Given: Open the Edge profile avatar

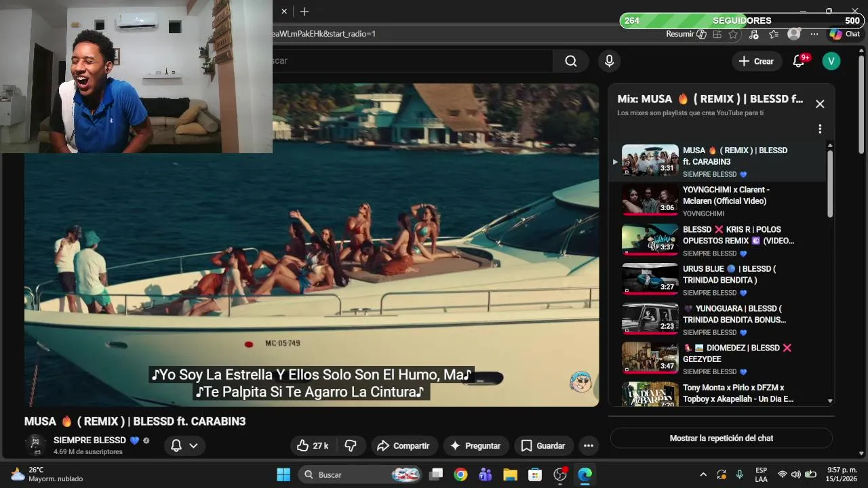Looking at the screenshot, I should [x=794, y=34].
